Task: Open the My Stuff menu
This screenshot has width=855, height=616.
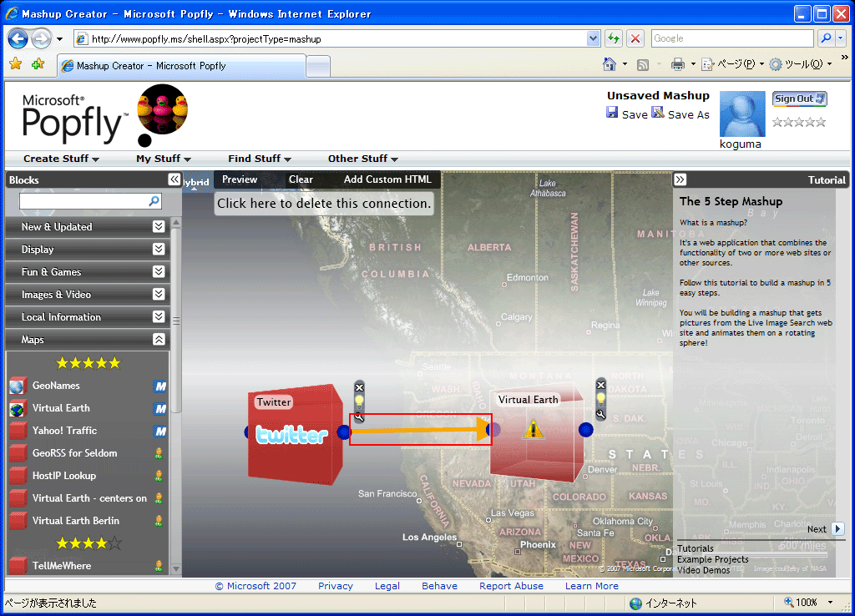Action: [164, 159]
